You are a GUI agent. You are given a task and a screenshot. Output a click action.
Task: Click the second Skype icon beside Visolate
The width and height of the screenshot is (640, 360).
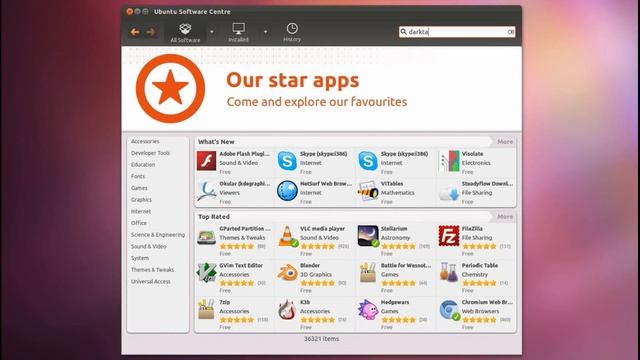point(368,160)
